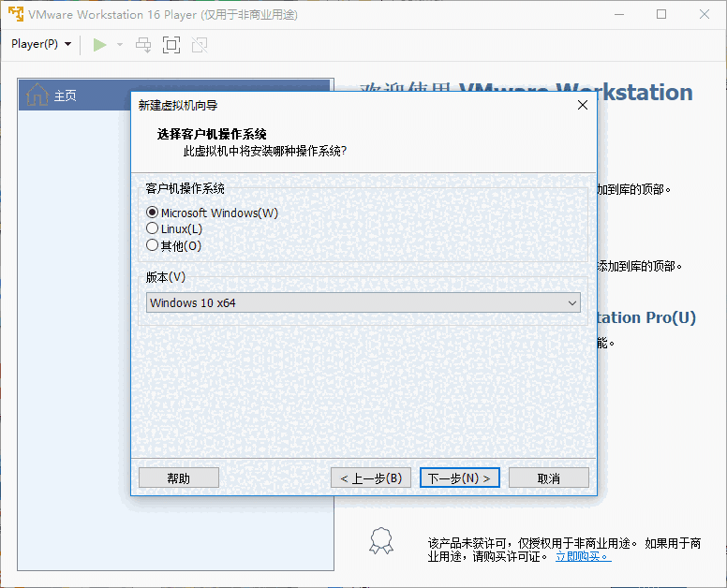Screen dimensions: 727x588
Task: Select the Linux(L) radio button
Action: point(152,228)
